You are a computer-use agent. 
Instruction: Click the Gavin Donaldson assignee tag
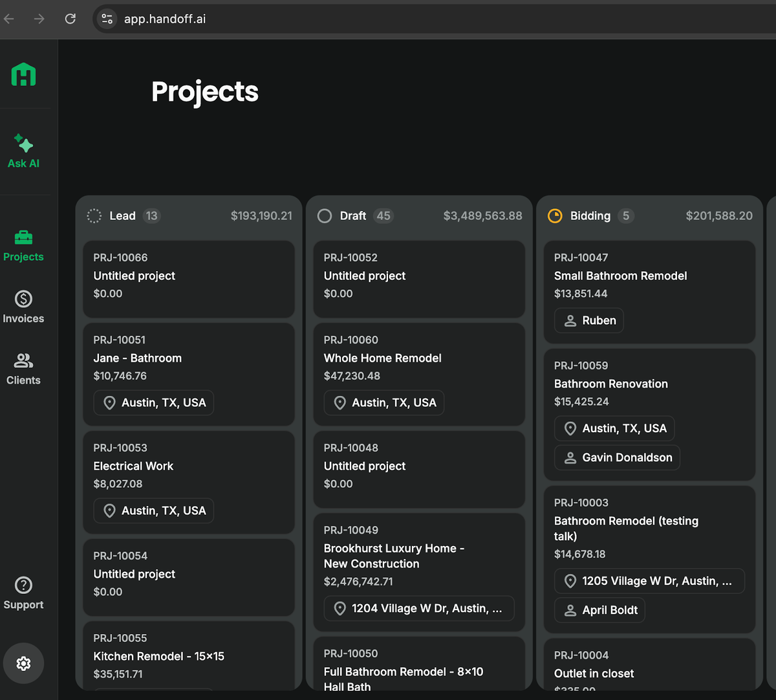[617, 457]
